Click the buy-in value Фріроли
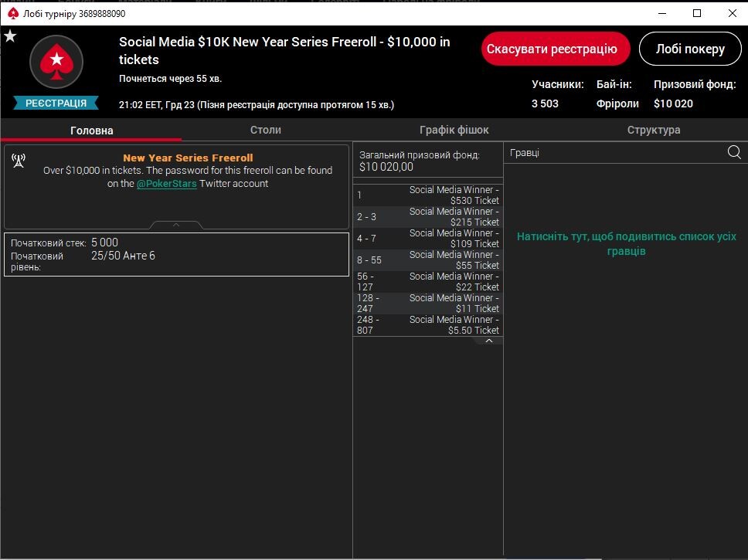Screen dimensions: 748x560 coord(617,104)
